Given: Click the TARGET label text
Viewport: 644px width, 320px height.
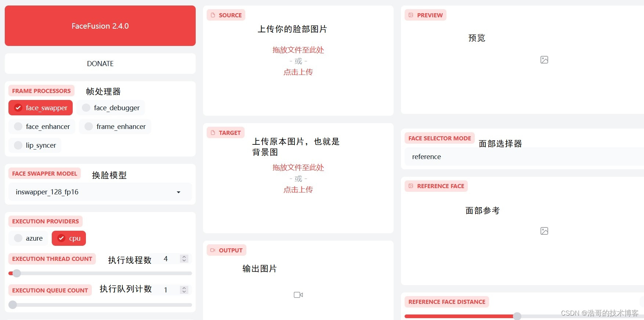Looking at the screenshot, I should tap(230, 133).
